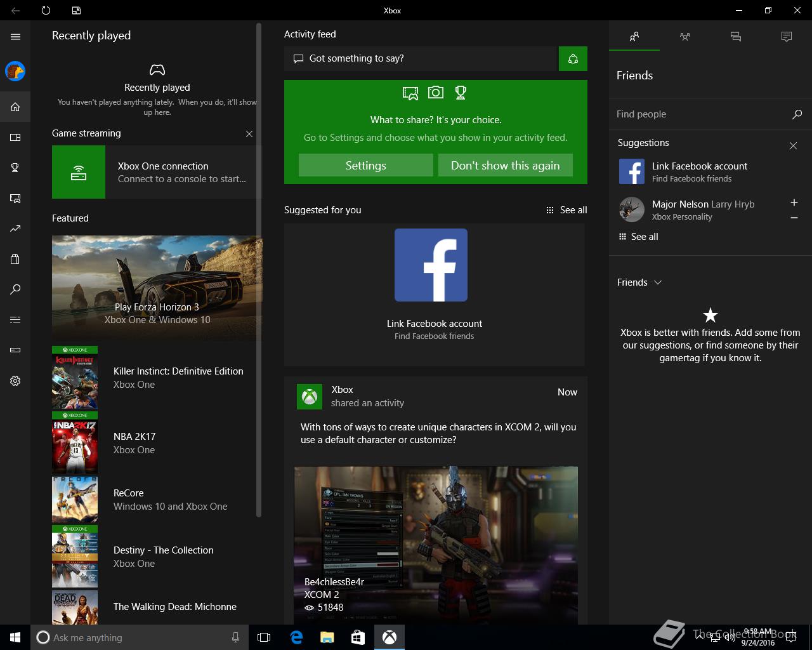812x650 pixels.
Task: Open File Explorer from taskbar
Action: point(327,637)
